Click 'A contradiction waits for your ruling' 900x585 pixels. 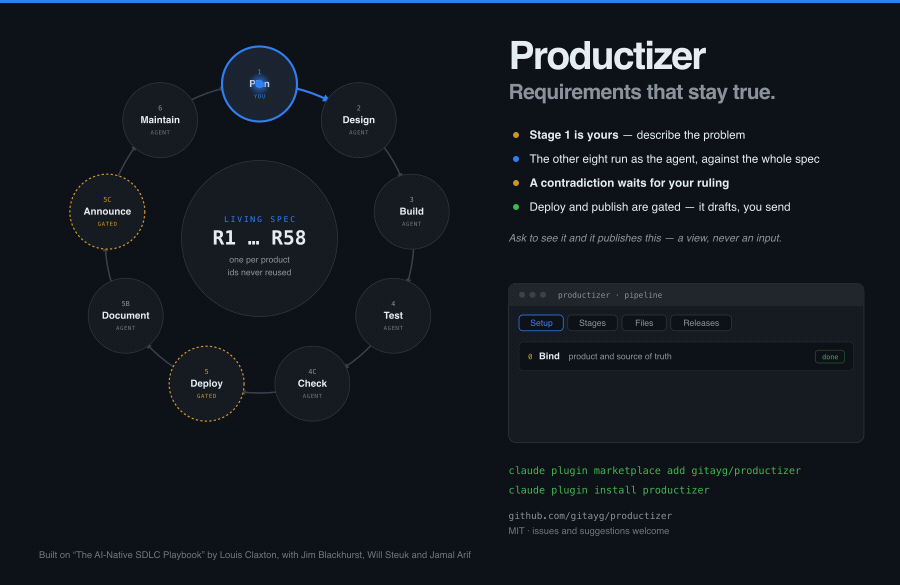pos(629,183)
